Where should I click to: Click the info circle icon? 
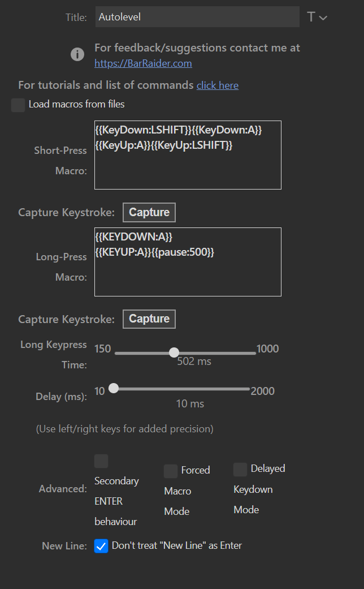tap(77, 54)
